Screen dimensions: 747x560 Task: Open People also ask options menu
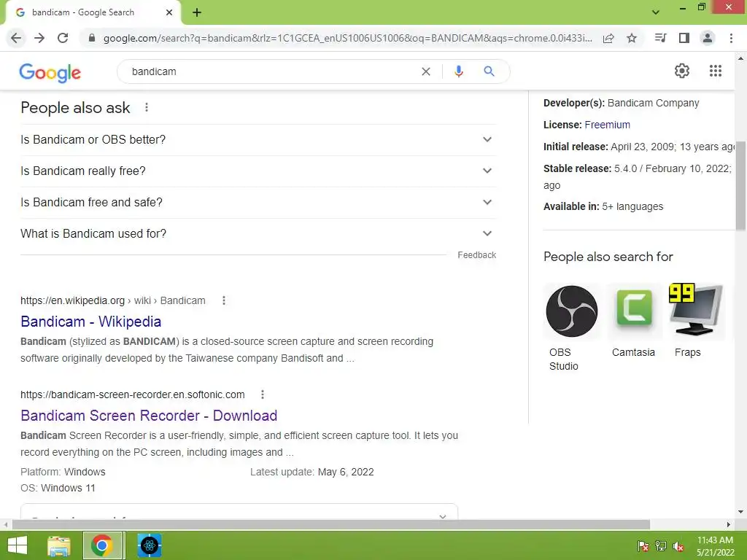[147, 108]
